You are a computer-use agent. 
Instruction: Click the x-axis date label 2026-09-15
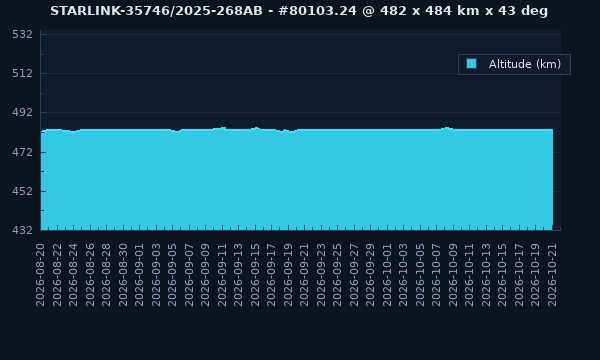255,275
